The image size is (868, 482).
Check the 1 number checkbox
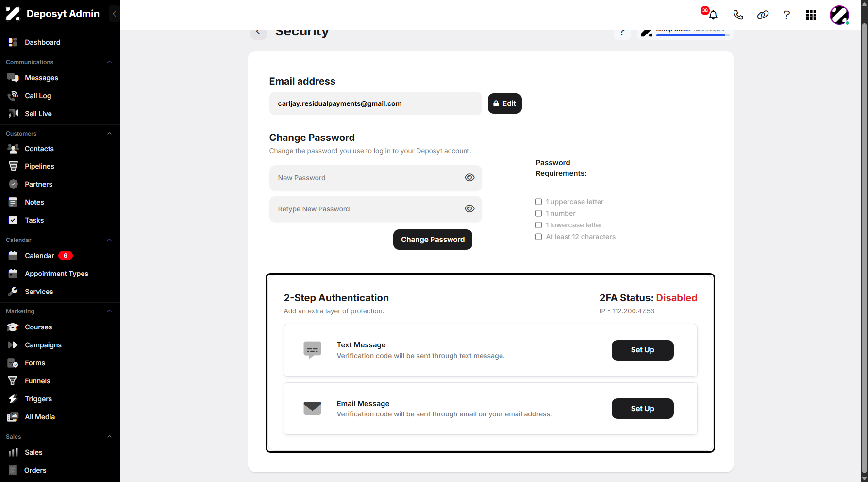pyautogui.click(x=538, y=213)
